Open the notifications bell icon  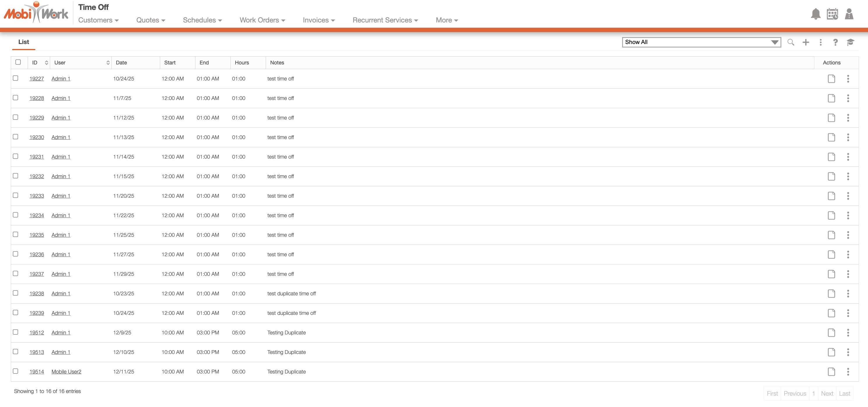815,14
